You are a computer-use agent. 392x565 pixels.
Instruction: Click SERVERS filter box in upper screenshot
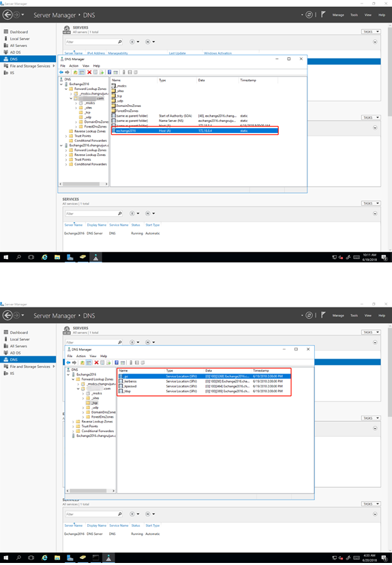click(x=93, y=42)
